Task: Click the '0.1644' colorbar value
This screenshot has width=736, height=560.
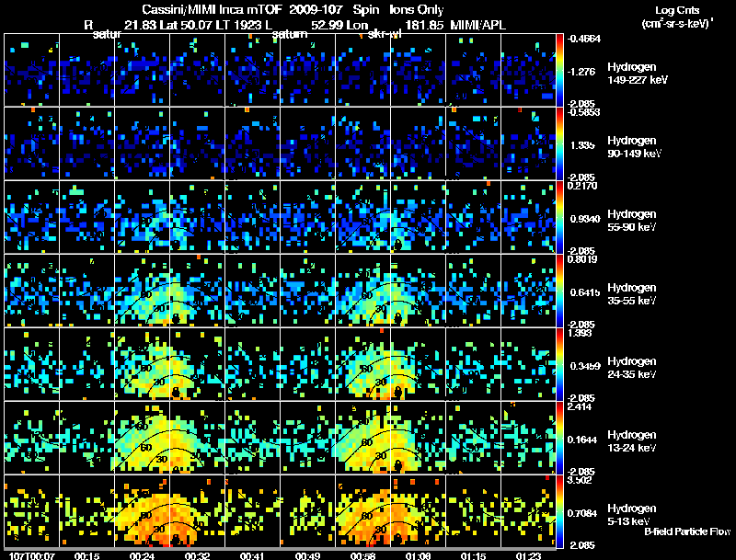Action: pos(582,440)
